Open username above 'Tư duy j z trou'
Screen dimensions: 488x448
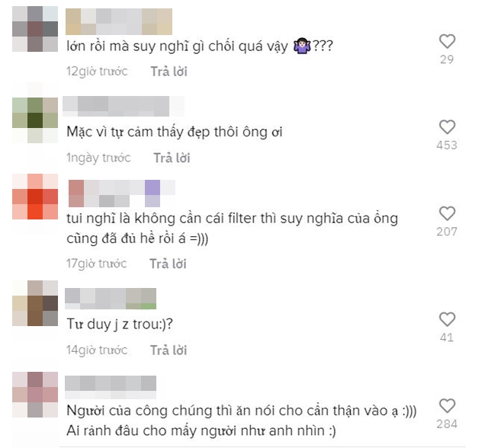(x=111, y=299)
